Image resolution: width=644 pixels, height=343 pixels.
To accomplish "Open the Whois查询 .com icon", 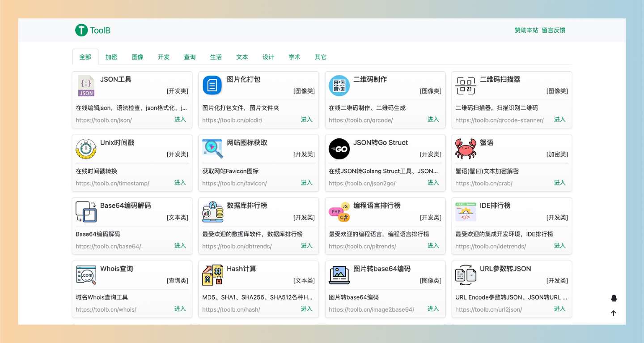I will coord(86,275).
